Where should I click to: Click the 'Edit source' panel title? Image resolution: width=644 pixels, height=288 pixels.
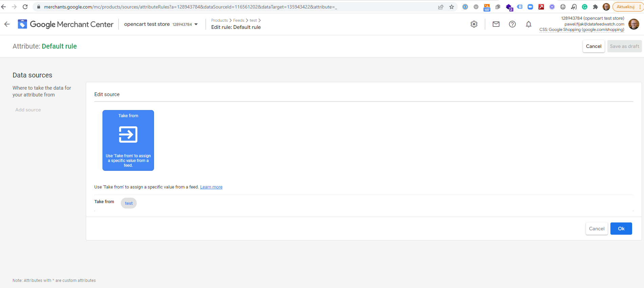coord(107,94)
